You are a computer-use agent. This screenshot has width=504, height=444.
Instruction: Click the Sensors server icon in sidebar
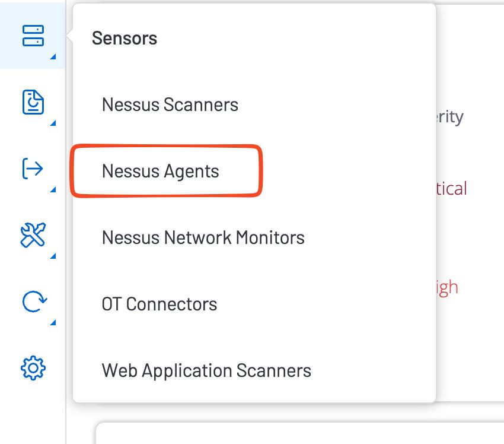point(33,35)
